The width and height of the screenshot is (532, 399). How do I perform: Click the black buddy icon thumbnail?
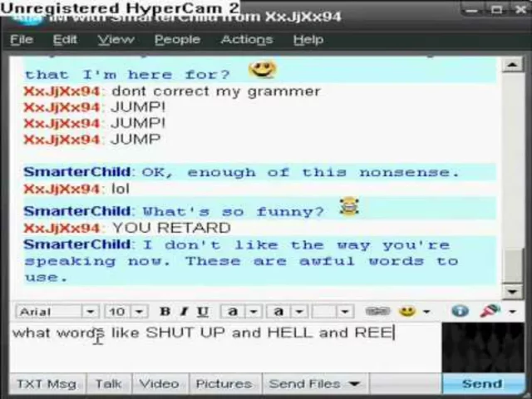click(483, 347)
